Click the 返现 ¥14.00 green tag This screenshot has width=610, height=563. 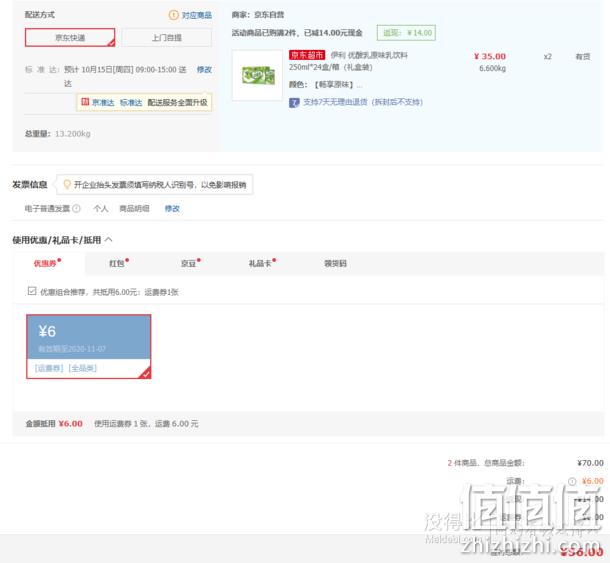(x=406, y=33)
